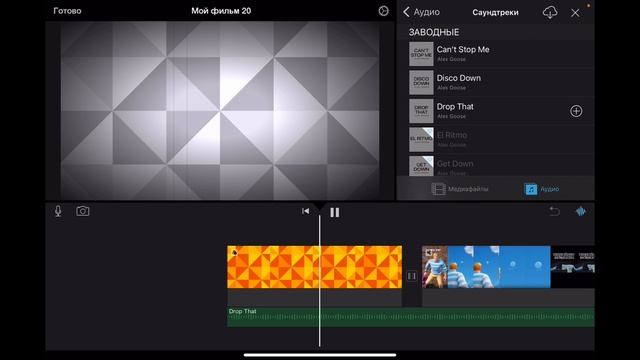Switch to Медиафайлы tab
This screenshot has height=360, width=640.
460,189
